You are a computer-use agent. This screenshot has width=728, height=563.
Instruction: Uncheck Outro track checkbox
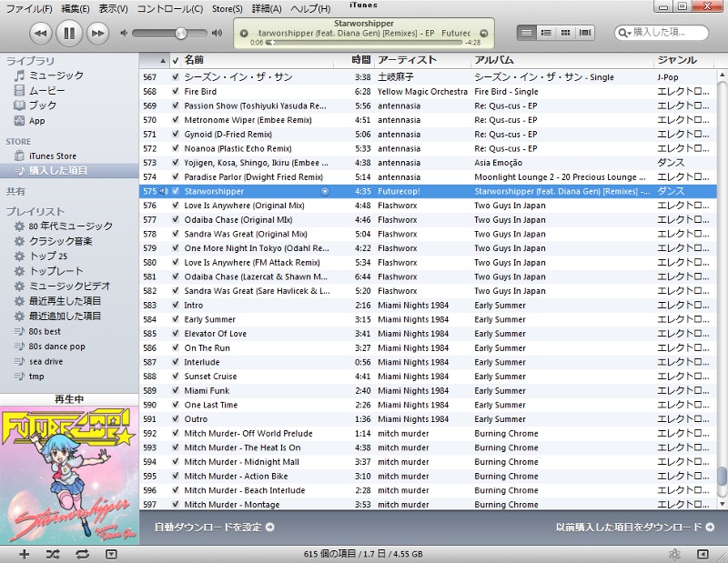tap(175, 419)
